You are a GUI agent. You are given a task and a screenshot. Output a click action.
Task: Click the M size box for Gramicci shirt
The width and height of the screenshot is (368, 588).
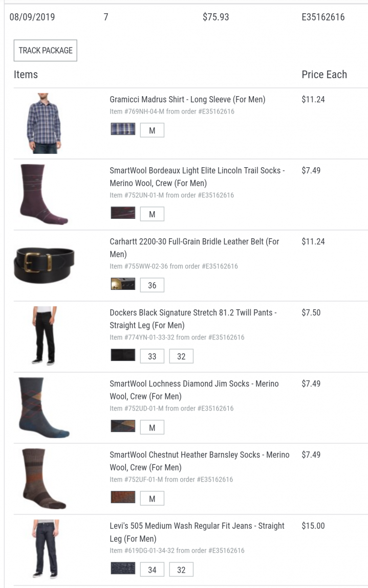click(152, 130)
